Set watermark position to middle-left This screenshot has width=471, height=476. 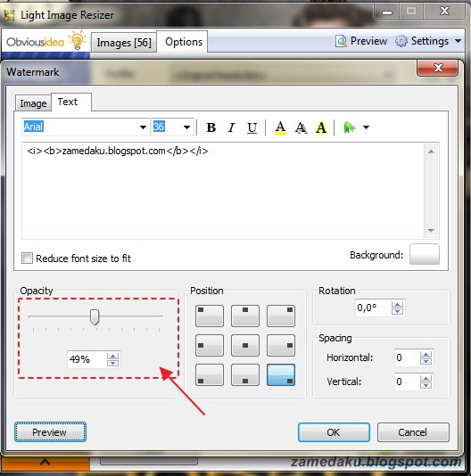[x=210, y=345]
